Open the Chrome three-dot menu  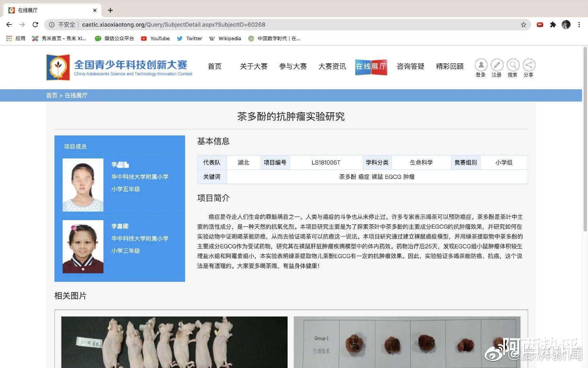(579, 25)
